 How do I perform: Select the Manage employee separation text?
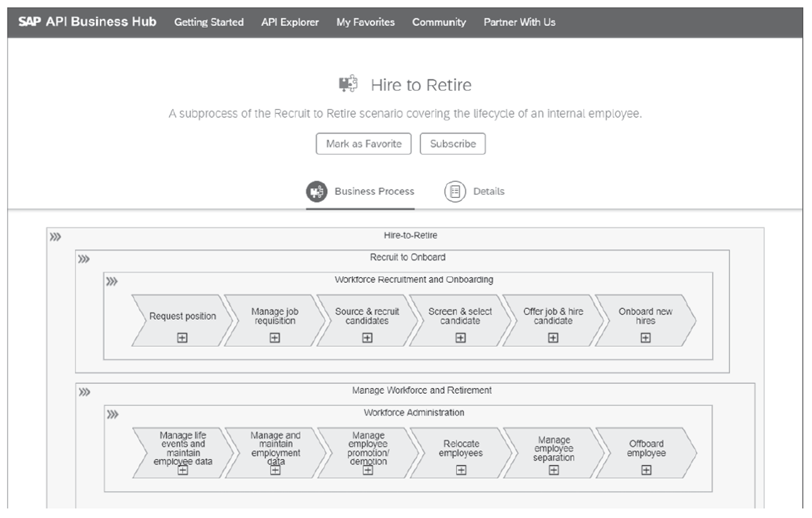click(554, 448)
